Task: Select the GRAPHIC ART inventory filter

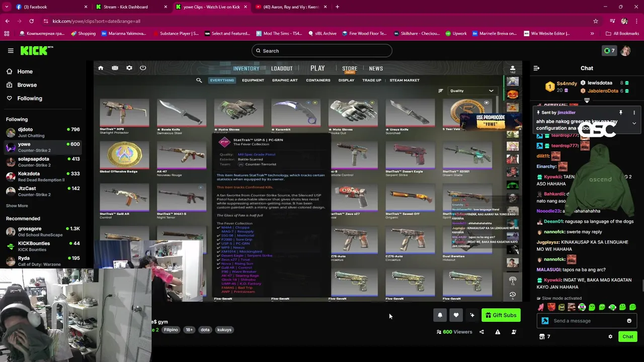Action: [285, 80]
